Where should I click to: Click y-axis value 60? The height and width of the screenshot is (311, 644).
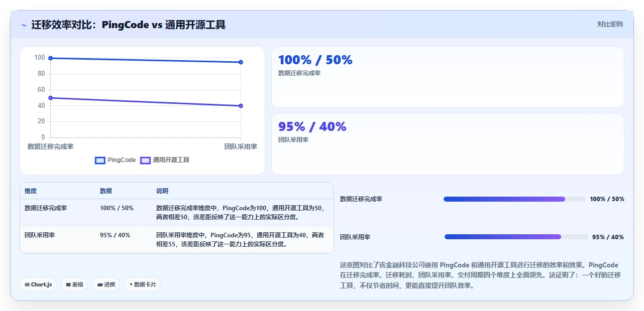pyautogui.click(x=41, y=90)
